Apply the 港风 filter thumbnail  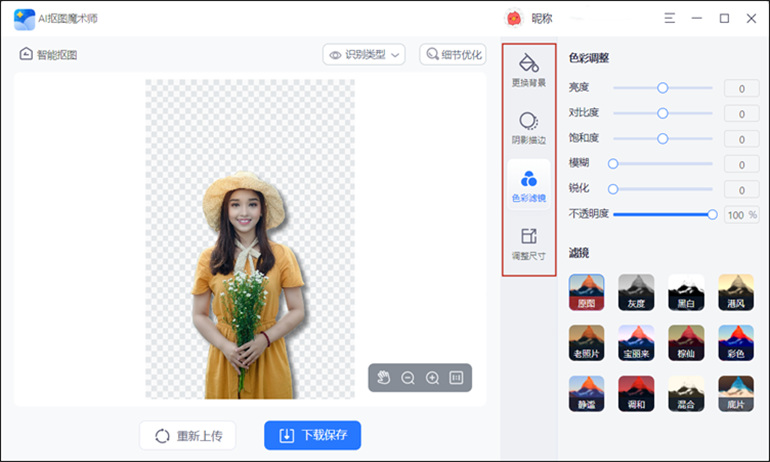click(736, 292)
